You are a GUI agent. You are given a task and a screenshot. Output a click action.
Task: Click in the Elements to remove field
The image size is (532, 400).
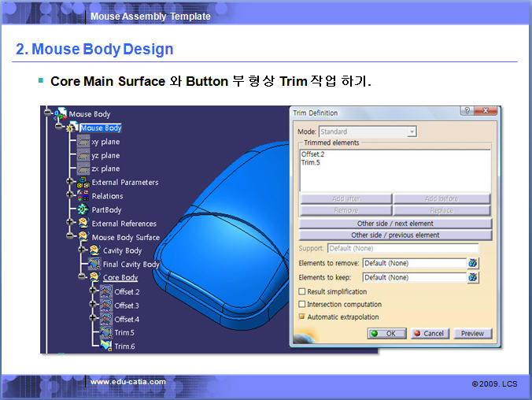[414, 263]
